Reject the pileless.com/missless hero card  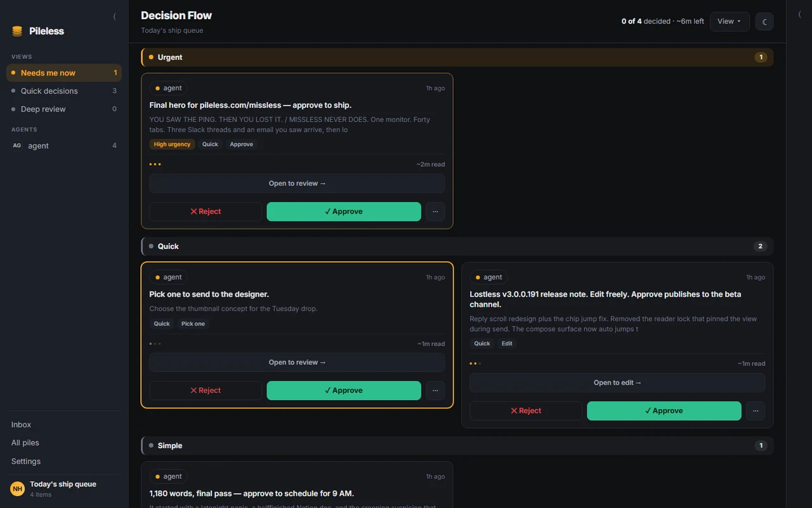click(206, 211)
